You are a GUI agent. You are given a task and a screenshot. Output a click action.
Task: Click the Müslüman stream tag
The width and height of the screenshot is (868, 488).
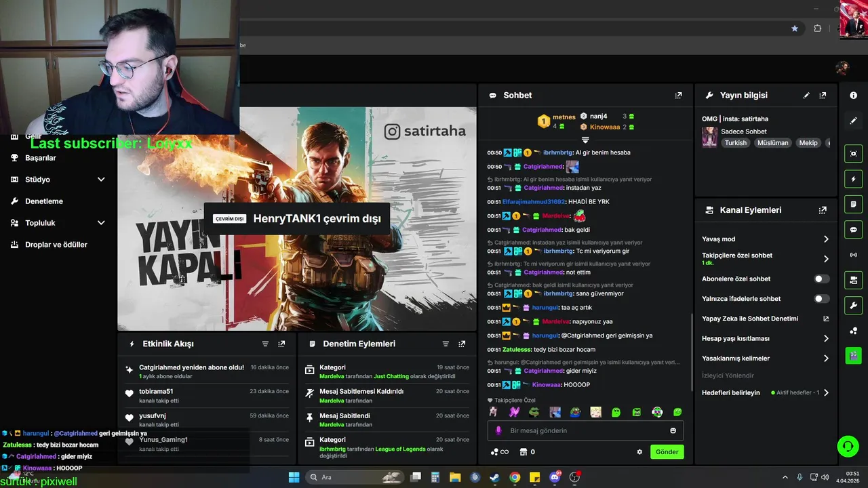click(773, 143)
